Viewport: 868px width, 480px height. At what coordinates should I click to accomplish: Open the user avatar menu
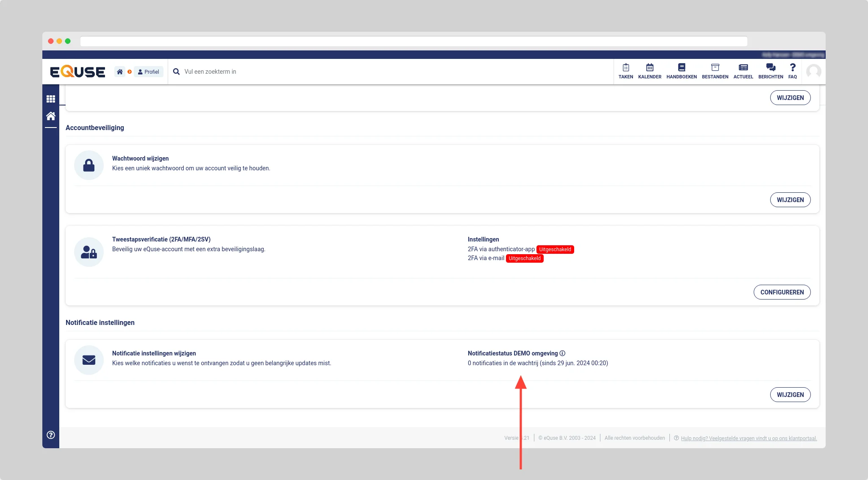coord(813,71)
